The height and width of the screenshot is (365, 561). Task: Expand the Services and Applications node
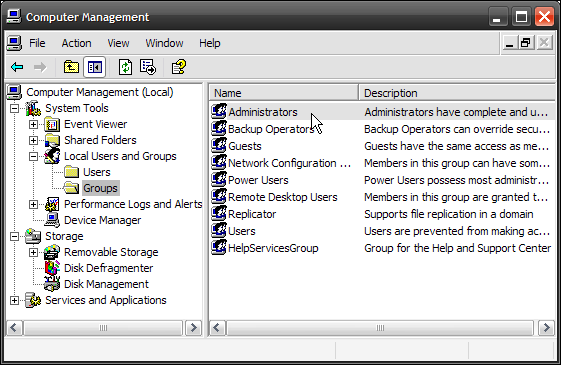[14, 300]
